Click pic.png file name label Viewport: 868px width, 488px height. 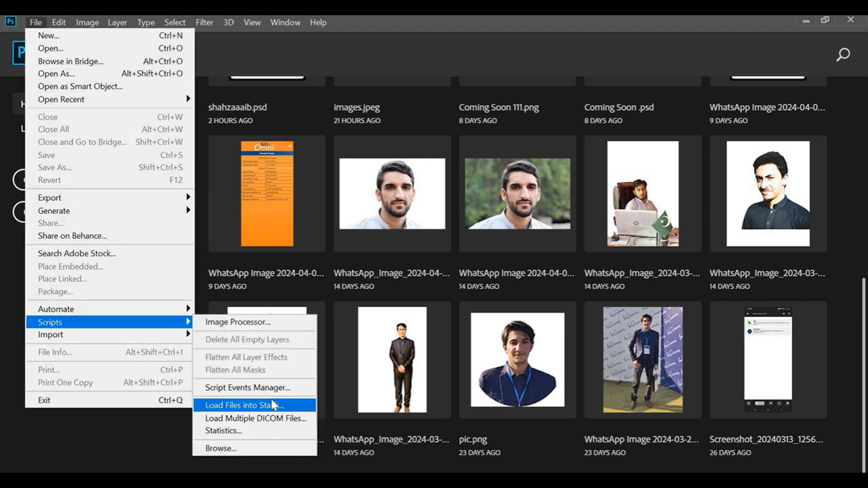coord(473,439)
